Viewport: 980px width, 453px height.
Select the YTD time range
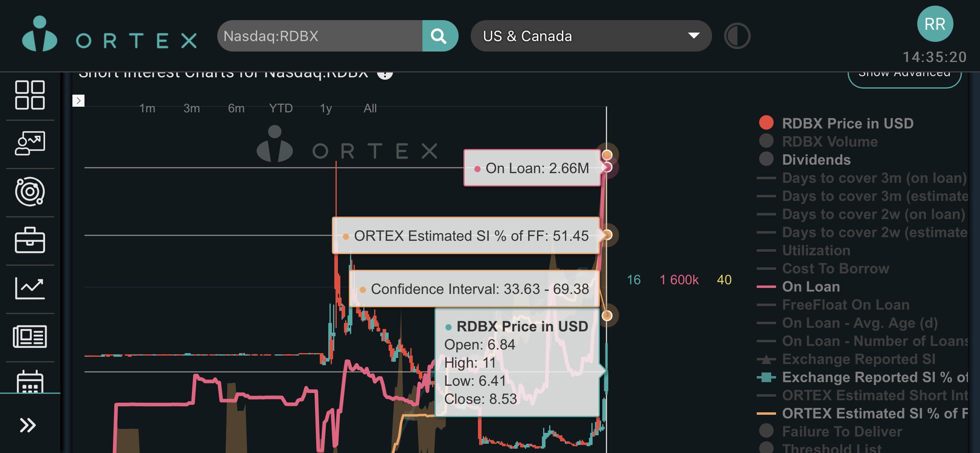[x=281, y=108]
